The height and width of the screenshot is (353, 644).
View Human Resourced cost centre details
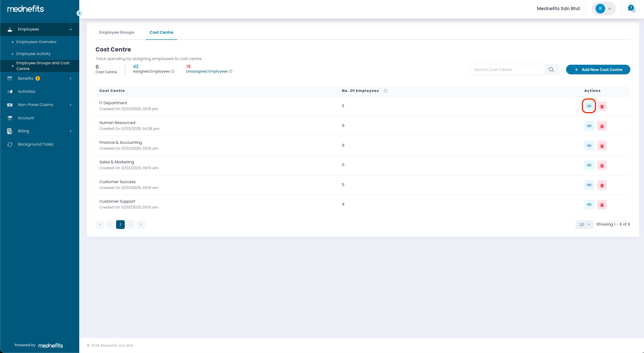(589, 126)
